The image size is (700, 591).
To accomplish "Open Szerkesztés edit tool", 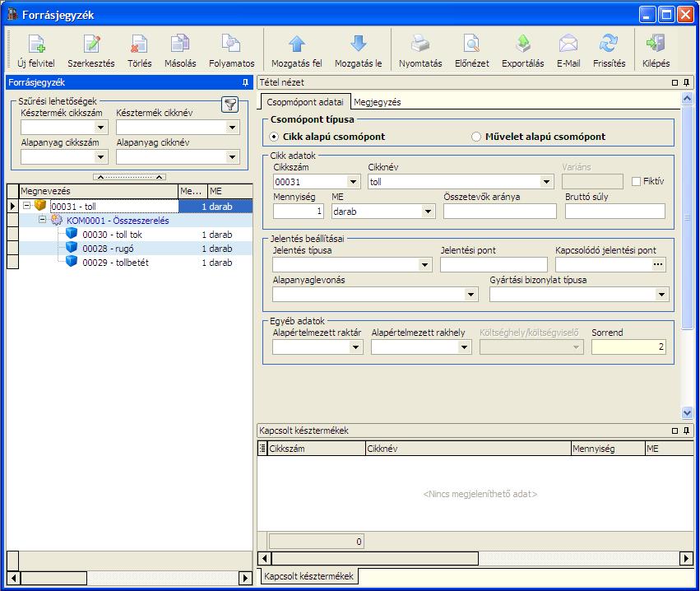I will tap(91, 44).
